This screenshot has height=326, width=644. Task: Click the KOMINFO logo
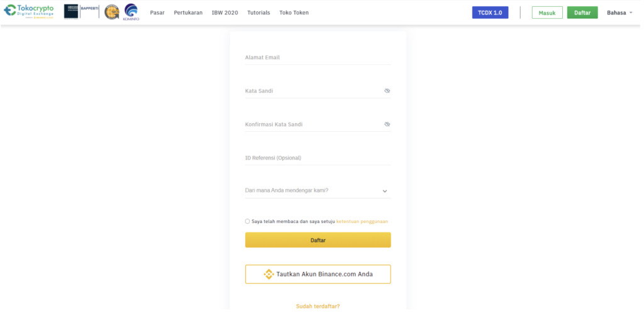131,12
